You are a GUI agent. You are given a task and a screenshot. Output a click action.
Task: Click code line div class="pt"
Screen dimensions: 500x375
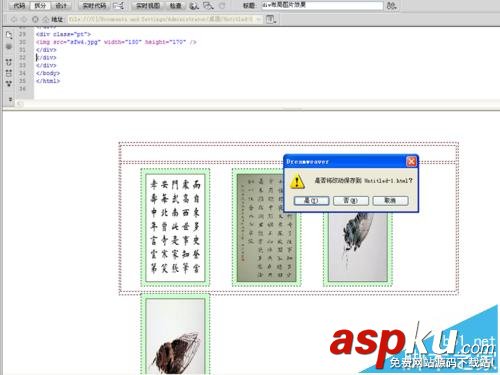pyautogui.click(x=63, y=34)
